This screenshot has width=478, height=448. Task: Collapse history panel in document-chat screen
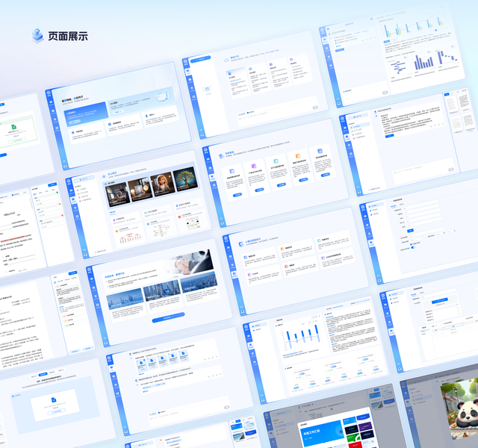click(379, 146)
